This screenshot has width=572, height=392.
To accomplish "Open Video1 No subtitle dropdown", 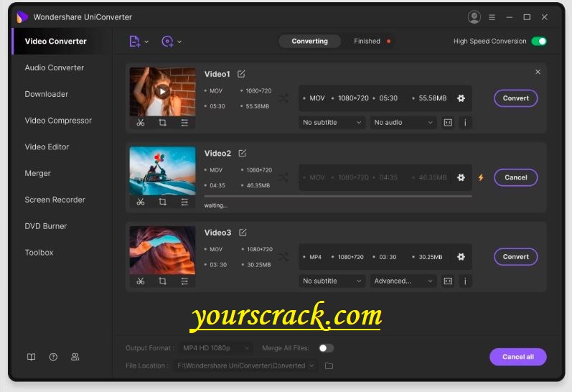I will (332, 123).
